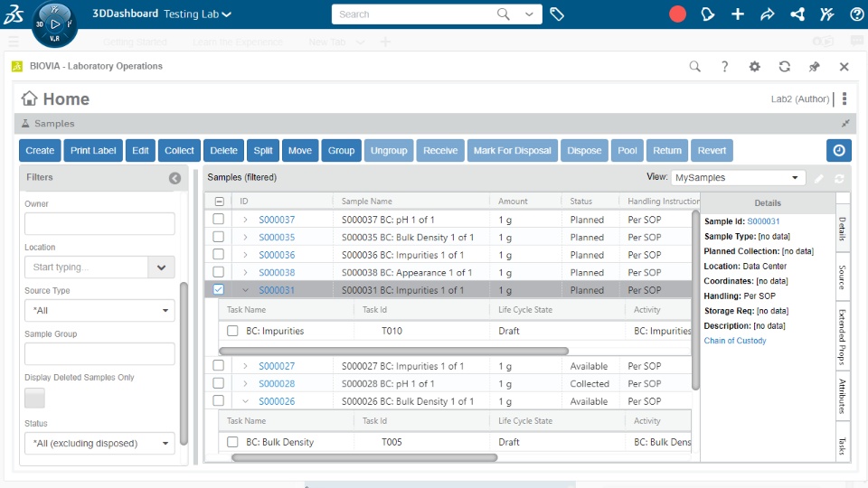
Task: Click the Print Label button
Action: 93,151
